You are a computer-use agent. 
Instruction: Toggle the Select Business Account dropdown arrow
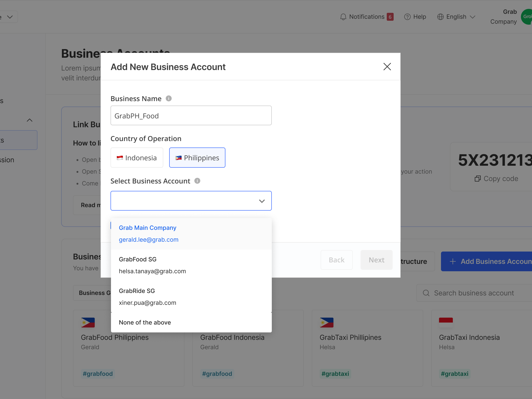[262, 201]
